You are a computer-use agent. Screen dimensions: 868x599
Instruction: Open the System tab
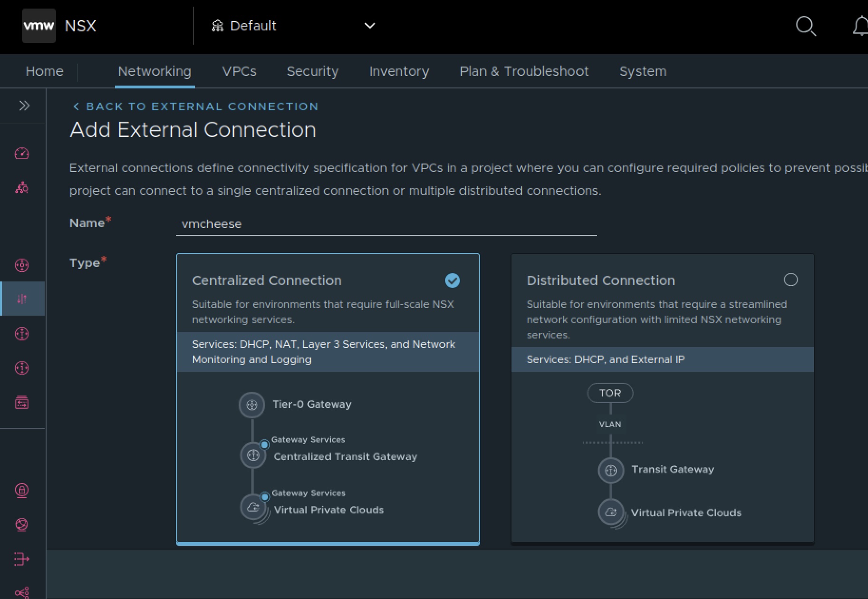(x=643, y=71)
